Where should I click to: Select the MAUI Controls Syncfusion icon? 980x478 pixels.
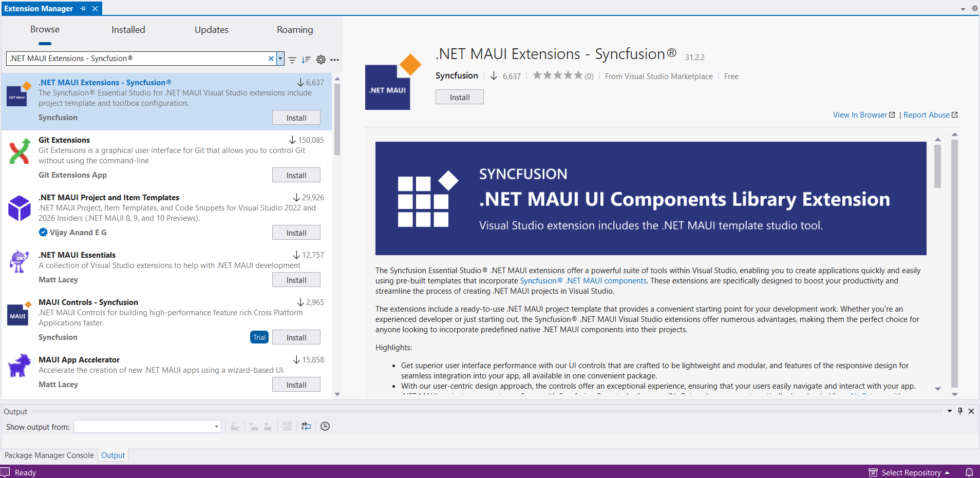pos(20,313)
